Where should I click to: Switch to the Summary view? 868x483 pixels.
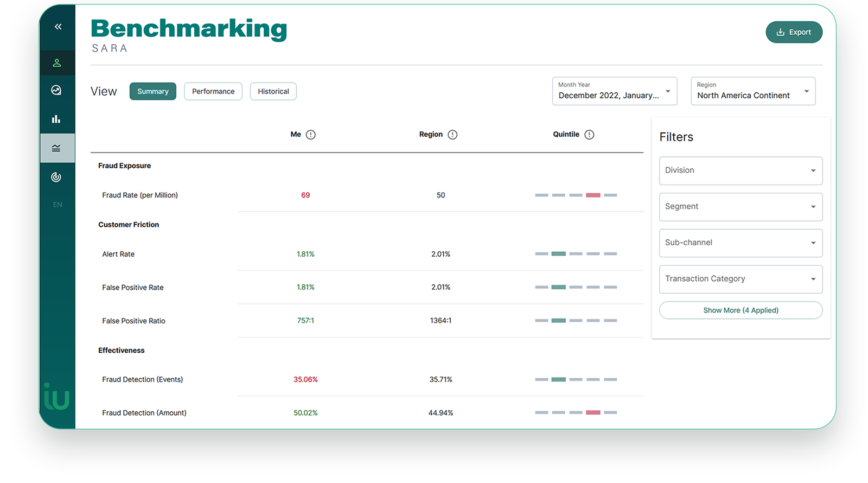point(153,91)
